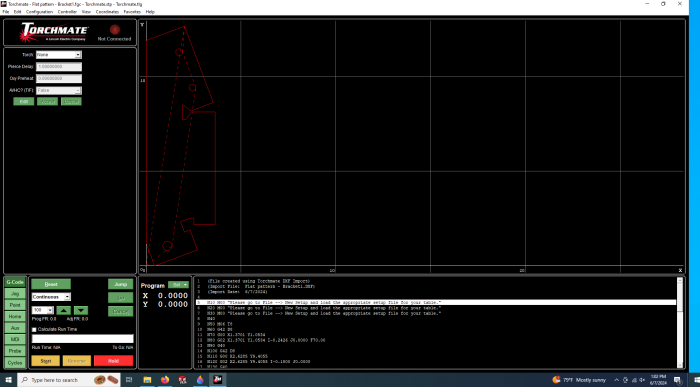This screenshot has height=387, width=700.
Task: Switch to the MDI tab
Action: [x=15, y=340]
